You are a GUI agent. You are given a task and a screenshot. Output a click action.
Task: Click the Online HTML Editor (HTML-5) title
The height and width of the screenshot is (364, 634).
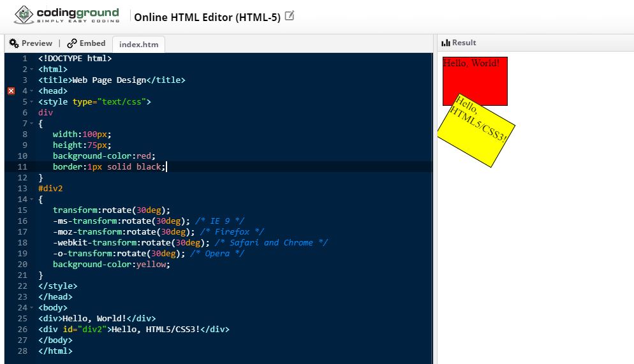tap(207, 17)
